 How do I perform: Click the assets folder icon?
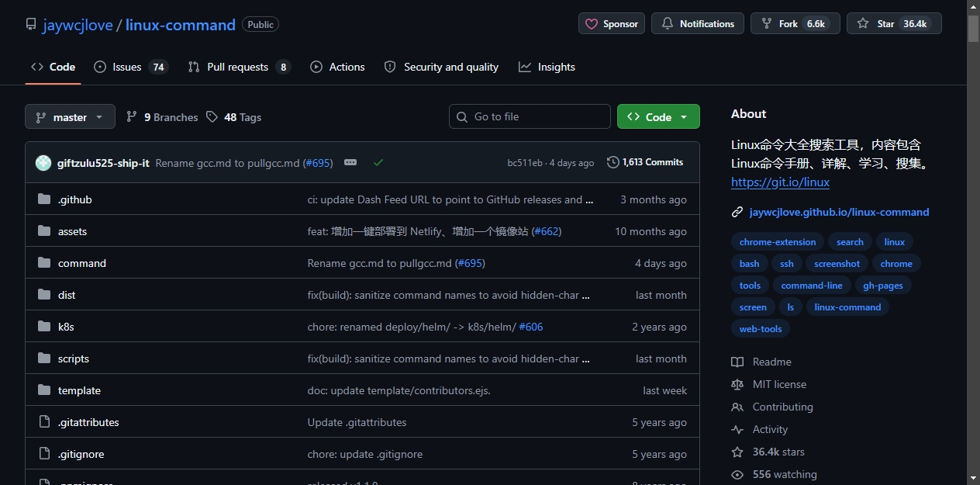click(x=44, y=231)
